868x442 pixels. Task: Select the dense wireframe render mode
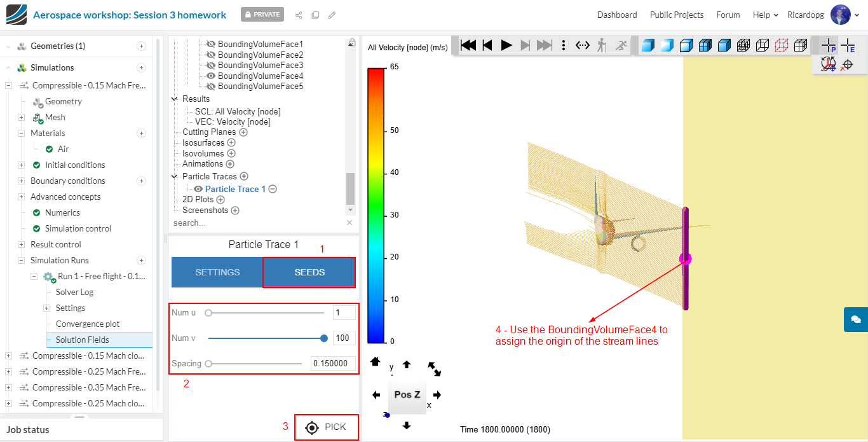(x=743, y=45)
